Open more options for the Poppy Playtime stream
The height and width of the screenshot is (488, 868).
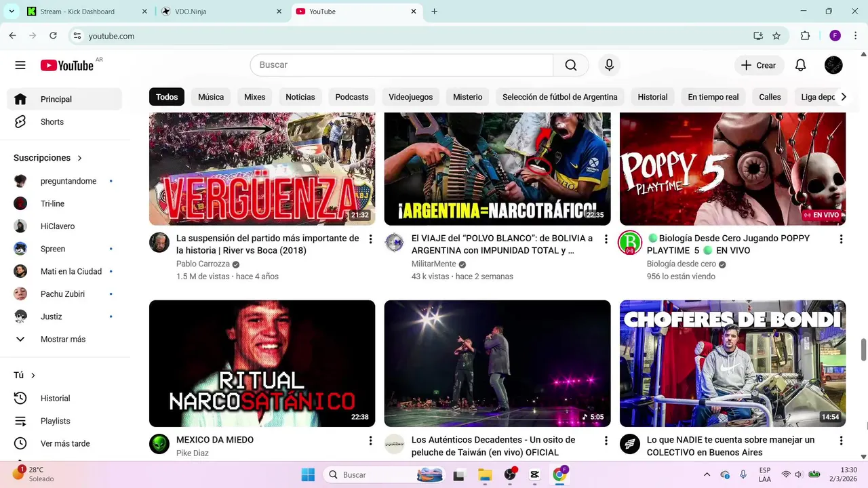pyautogui.click(x=841, y=239)
